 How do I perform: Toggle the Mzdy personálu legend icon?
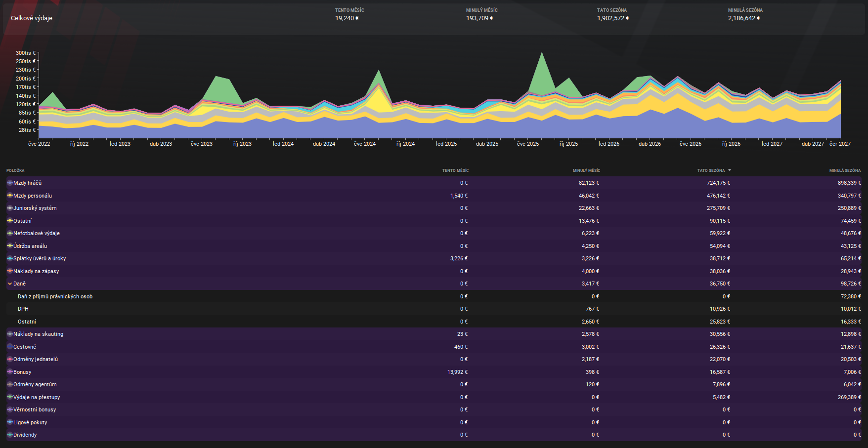point(10,196)
